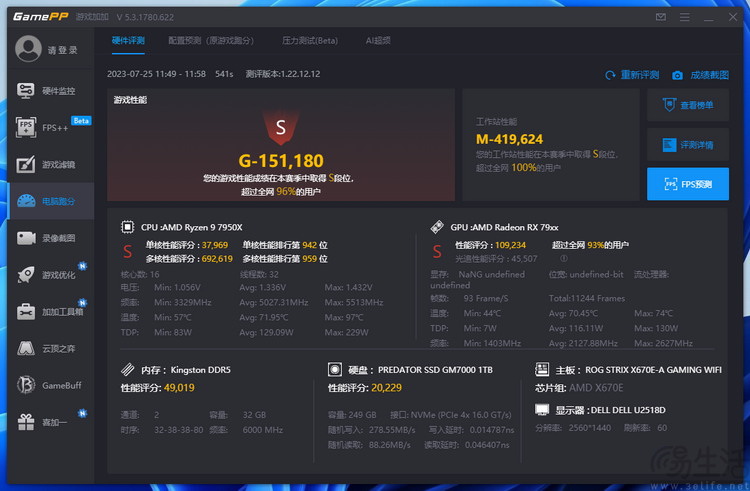Click 请登录 login text
This screenshot has height=491, width=750.
click(x=63, y=50)
